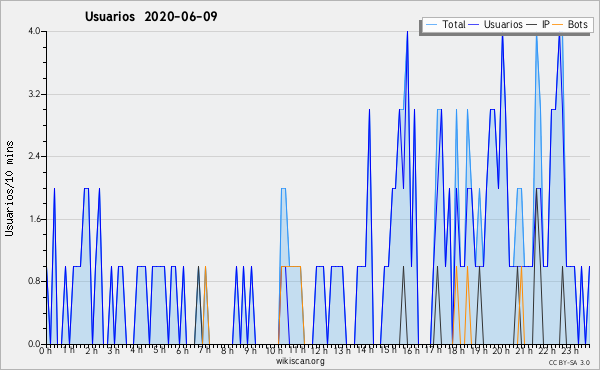Click the '10 h' x-axis label
Image resolution: width=600 pixels, height=370 pixels.
274,350
